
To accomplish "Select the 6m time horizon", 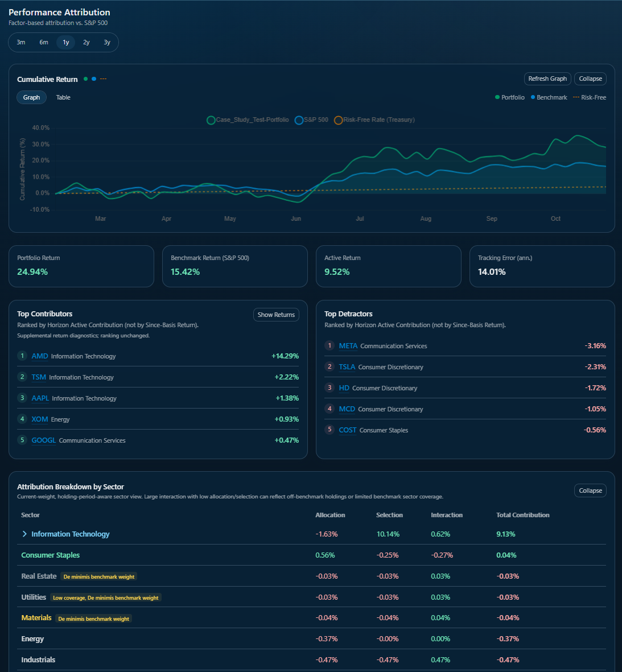I will (x=44, y=43).
